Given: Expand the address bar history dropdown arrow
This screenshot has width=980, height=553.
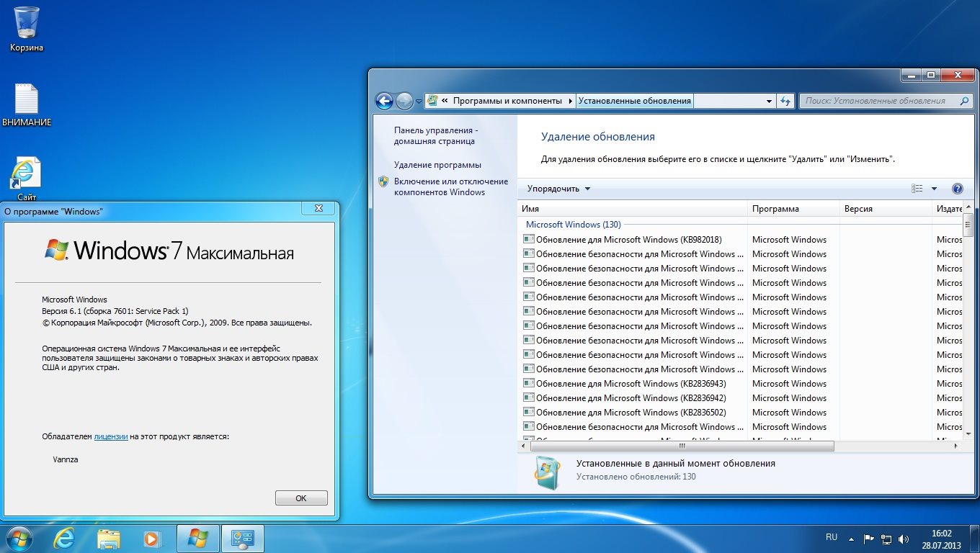Looking at the screenshot, I should pos(770,102).
